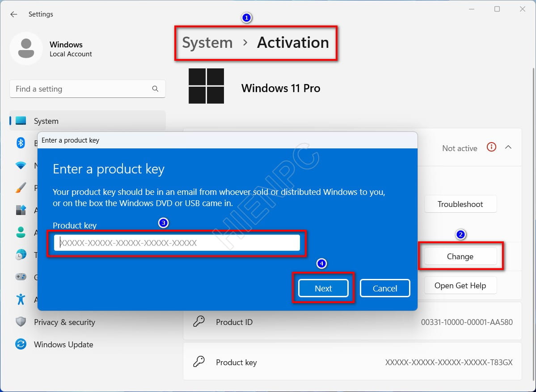The width and height of the screenshot is (536, 392).
Task: Open the Accounts person icon in sidebar
Action: (21, 232)
